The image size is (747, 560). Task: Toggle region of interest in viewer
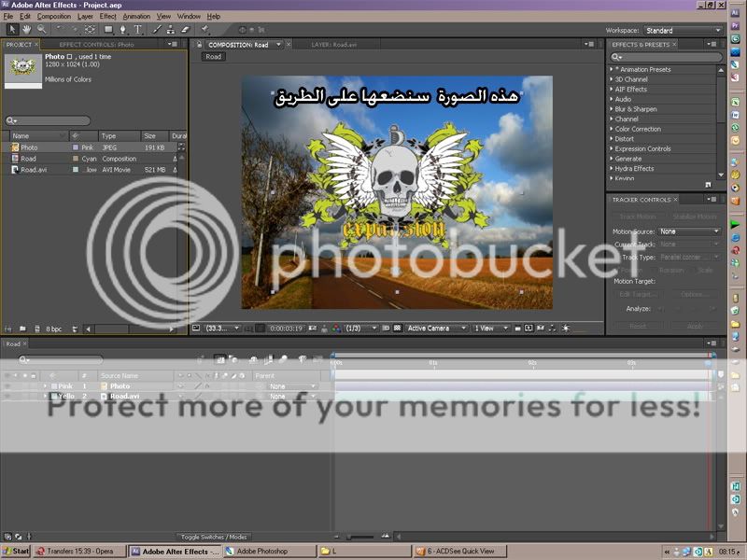pyautogui.click(x=387, y=329)
